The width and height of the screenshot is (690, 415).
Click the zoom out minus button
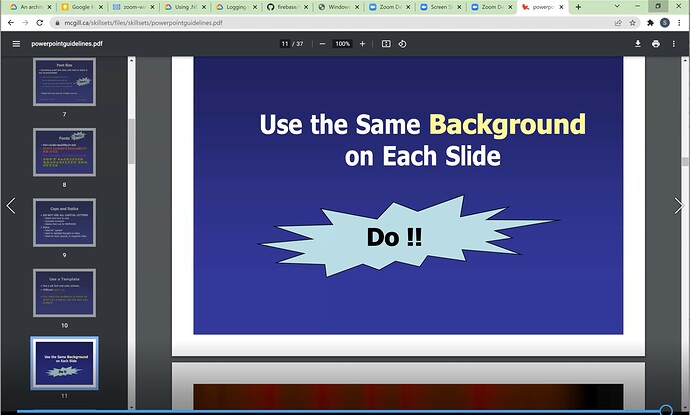pos(322,44)
